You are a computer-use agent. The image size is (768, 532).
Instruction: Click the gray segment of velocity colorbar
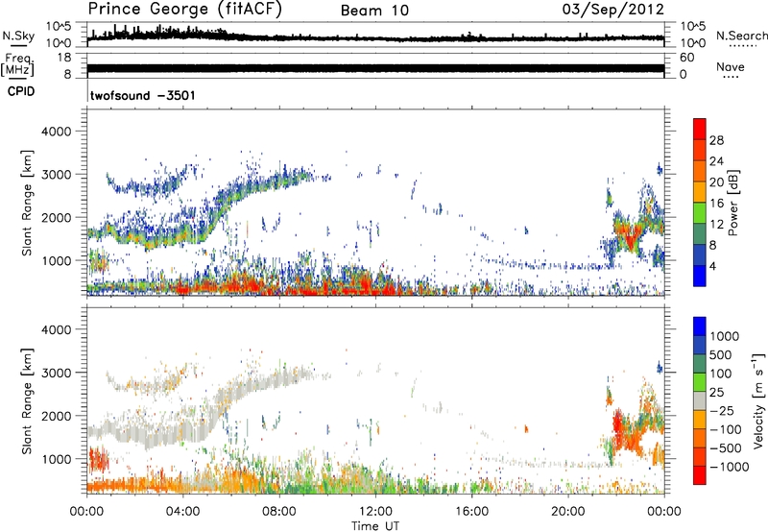click(700, 400)
